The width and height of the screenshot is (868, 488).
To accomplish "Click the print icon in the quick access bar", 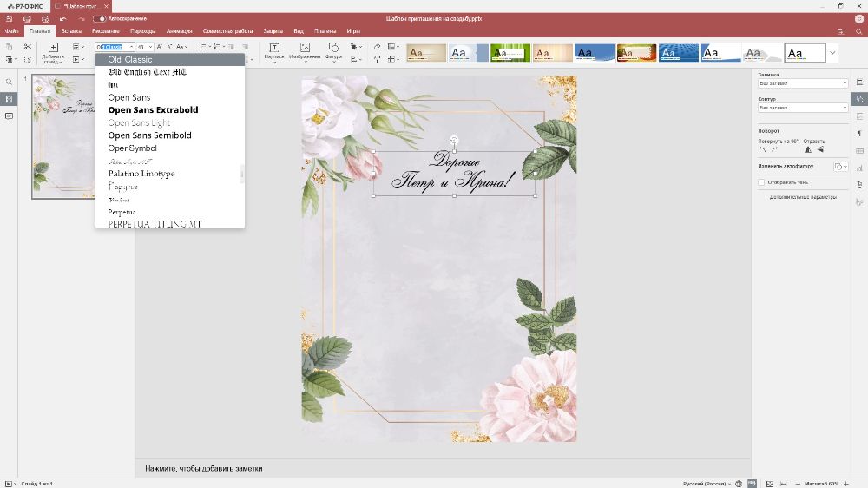I will (27, 18).
